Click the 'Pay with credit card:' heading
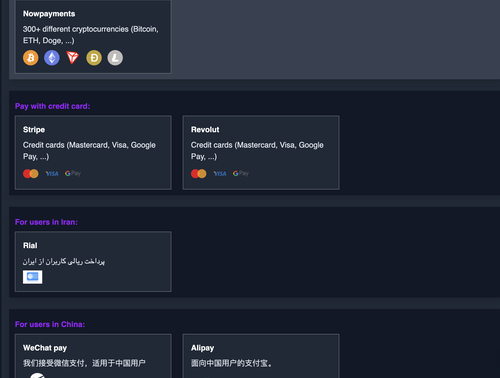500x378 pixels. (52, 106)
